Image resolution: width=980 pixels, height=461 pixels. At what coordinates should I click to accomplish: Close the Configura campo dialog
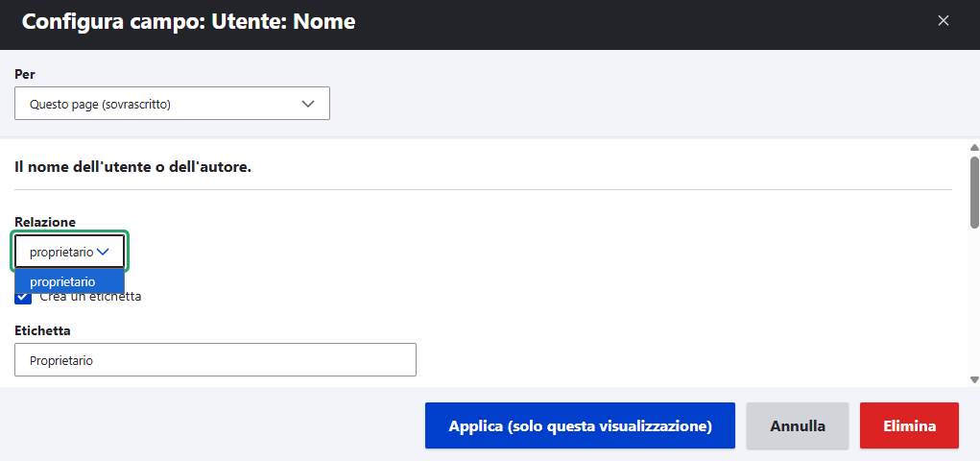(944, 21)
